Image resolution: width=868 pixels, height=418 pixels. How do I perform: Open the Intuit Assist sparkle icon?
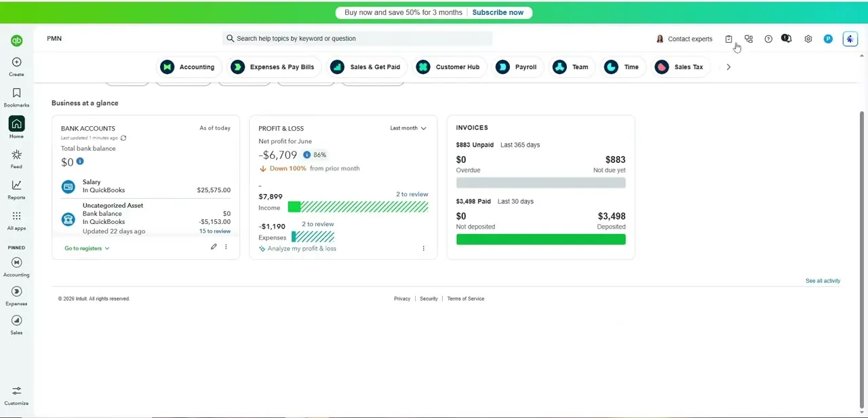click(850, 39)
